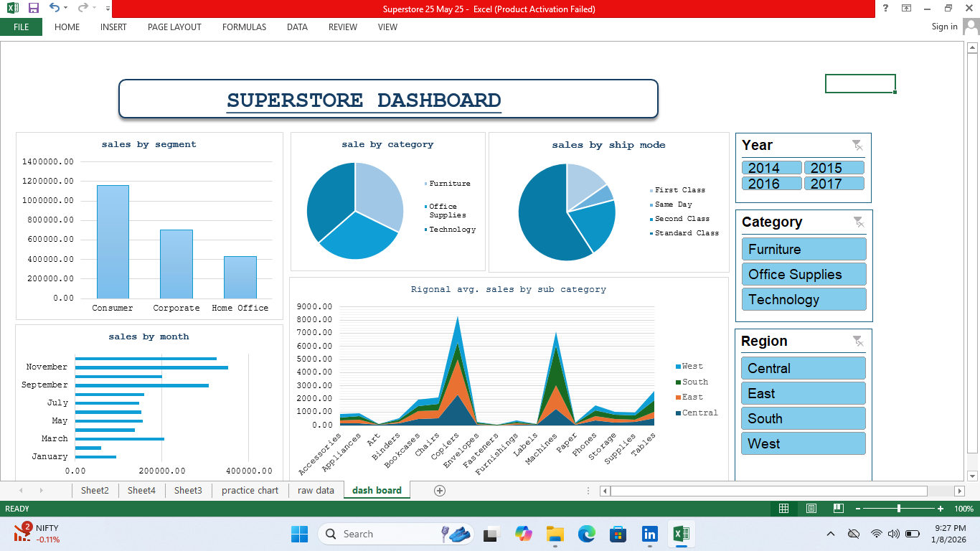The image size is (980, 551).
Task: Click the Undo arrow icon
Action: [55, 8]
